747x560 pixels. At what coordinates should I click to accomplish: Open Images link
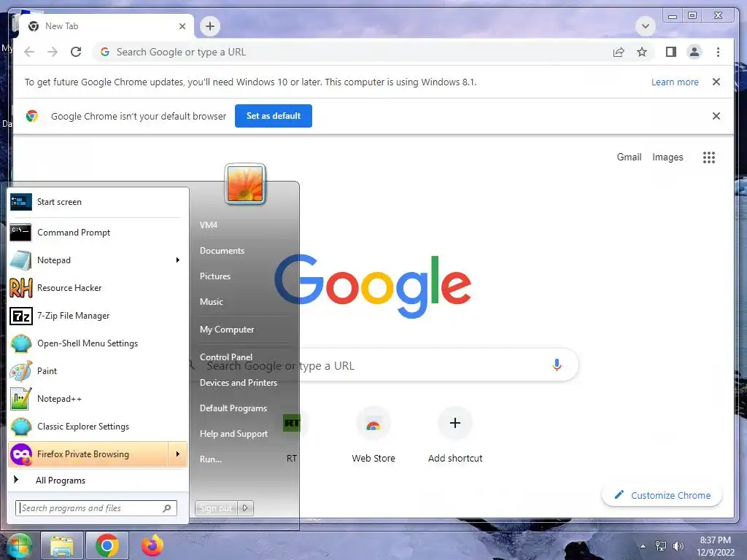[667, 157]
